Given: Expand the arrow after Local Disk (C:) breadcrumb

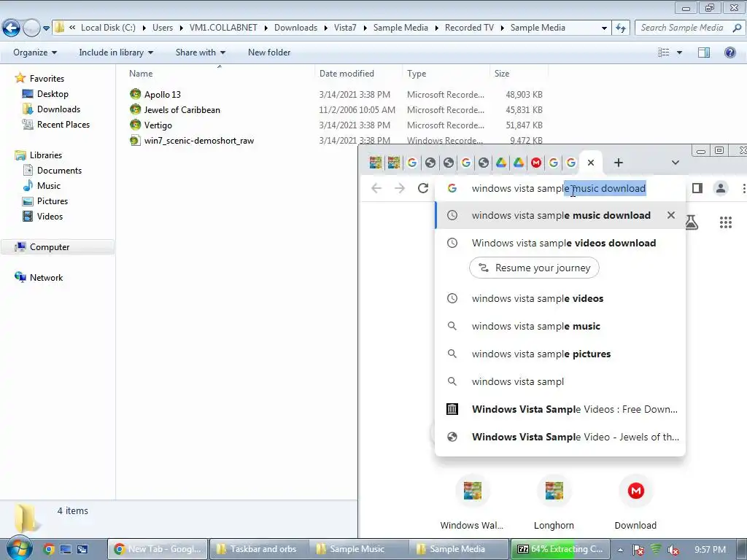Looking at the screenshot, I should [144, 28].
